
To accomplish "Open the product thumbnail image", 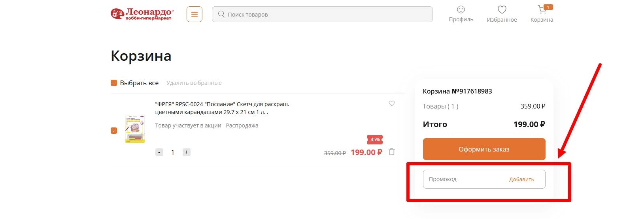I will [x=135, y=129].
